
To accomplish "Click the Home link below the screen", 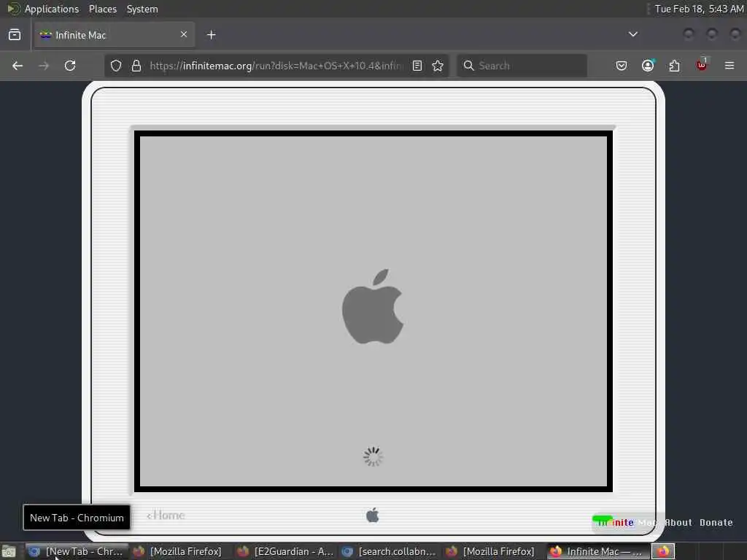I will coord(166,516).
